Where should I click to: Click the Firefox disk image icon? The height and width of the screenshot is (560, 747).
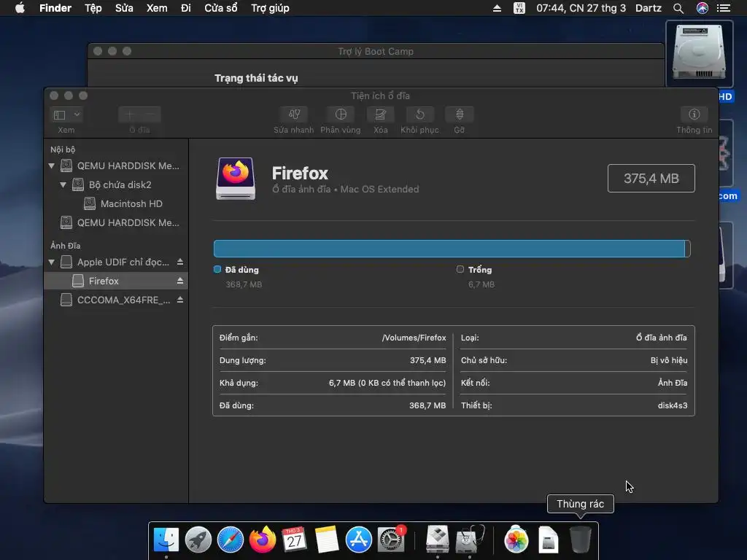tap(236, 179)
